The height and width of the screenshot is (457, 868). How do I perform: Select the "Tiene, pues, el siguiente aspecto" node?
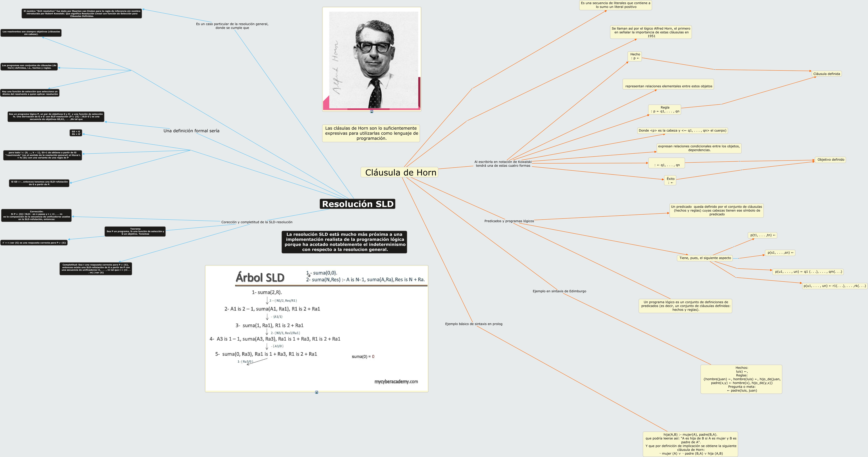(x=705, y=258)
